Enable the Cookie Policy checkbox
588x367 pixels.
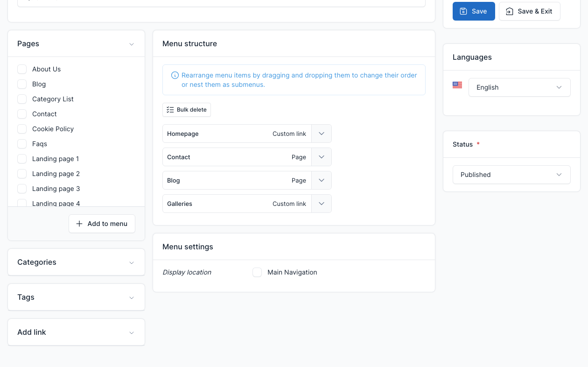pyautogui.click(x=22, y=129)
